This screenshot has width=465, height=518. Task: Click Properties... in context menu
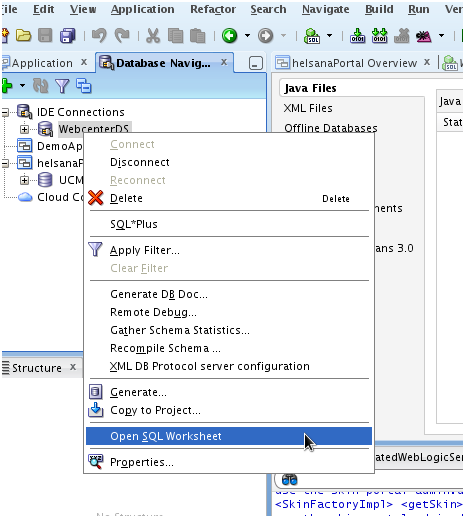142,462
